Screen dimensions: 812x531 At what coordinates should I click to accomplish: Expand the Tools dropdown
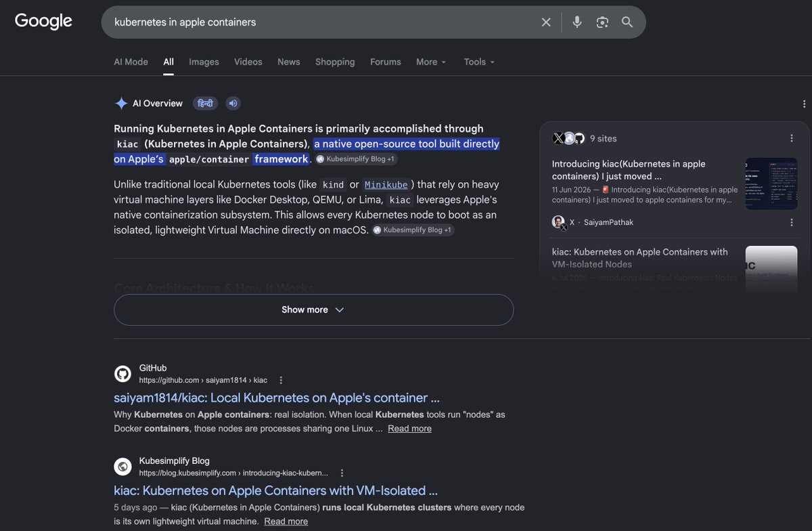[479, 62]
